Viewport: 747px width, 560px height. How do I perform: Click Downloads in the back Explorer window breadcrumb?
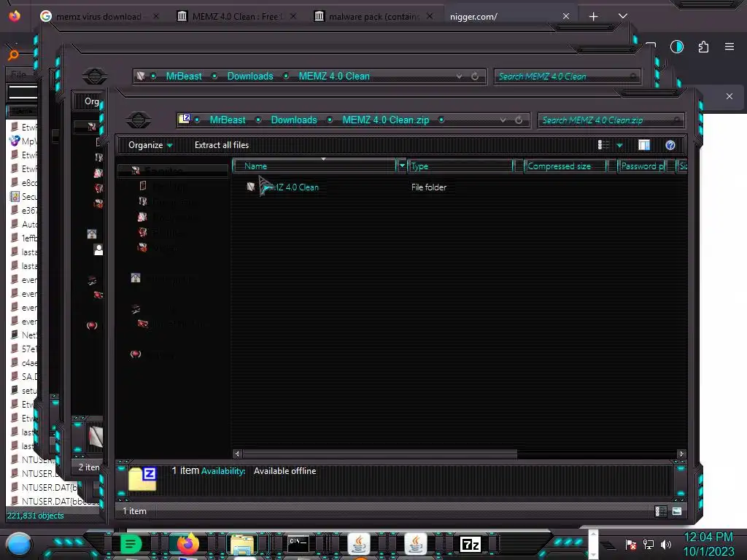pos(250,76)
